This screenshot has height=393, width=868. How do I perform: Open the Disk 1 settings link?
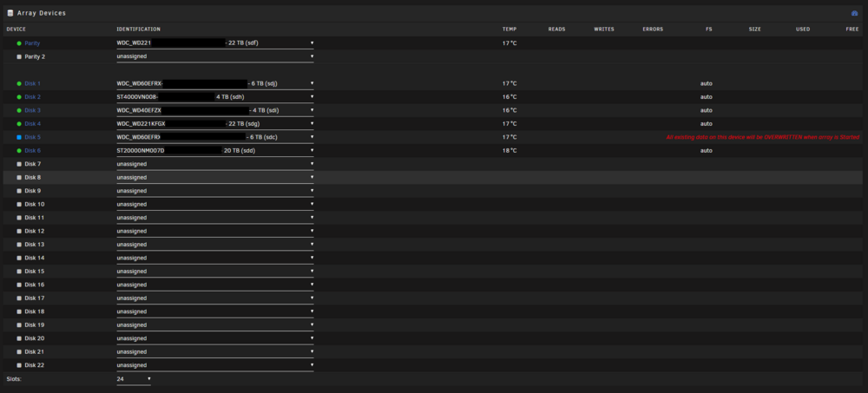click(x=32, y=83)
